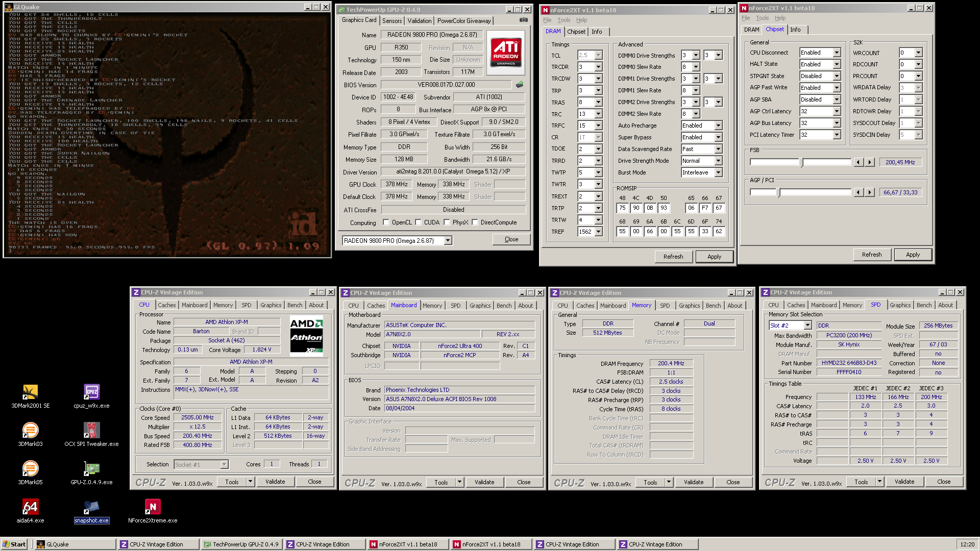The width and height of the screenshot is (980, 551).
Task: Click the Core Speed 2505.00 MHz value
Action: point(198,417)
